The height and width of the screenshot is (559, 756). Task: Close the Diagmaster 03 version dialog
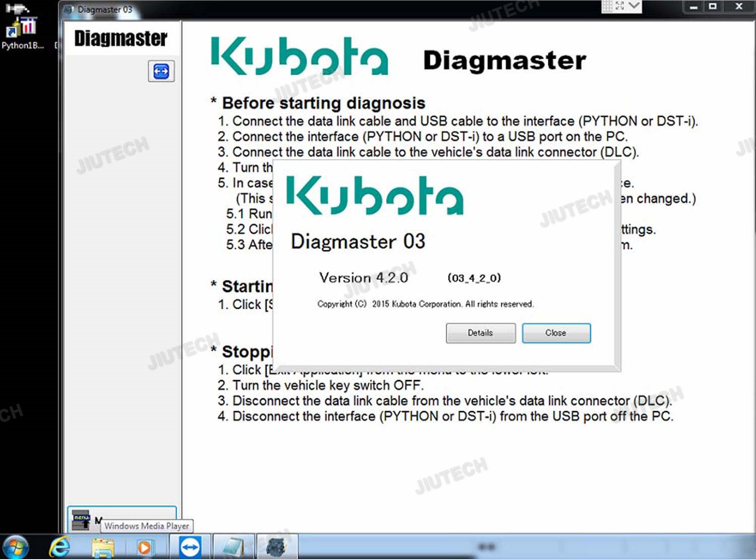click(556, 333)
